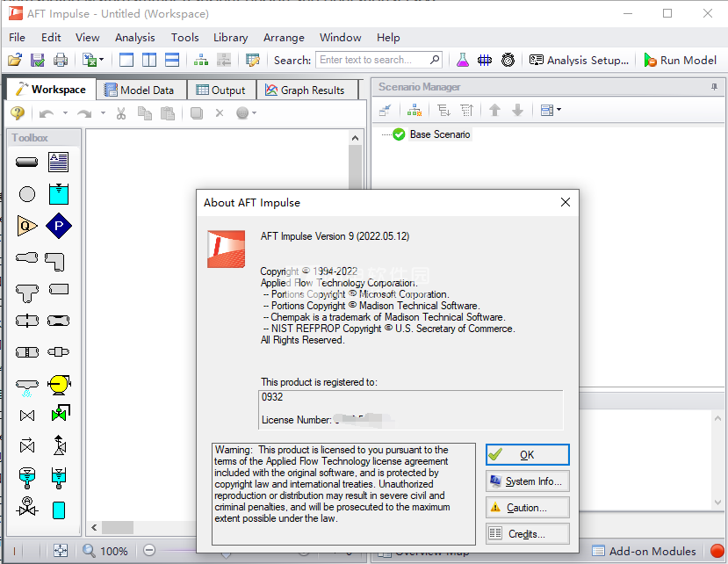
Task: Click the Export to Excel toolbar icon
Action: tap(90, 60)
